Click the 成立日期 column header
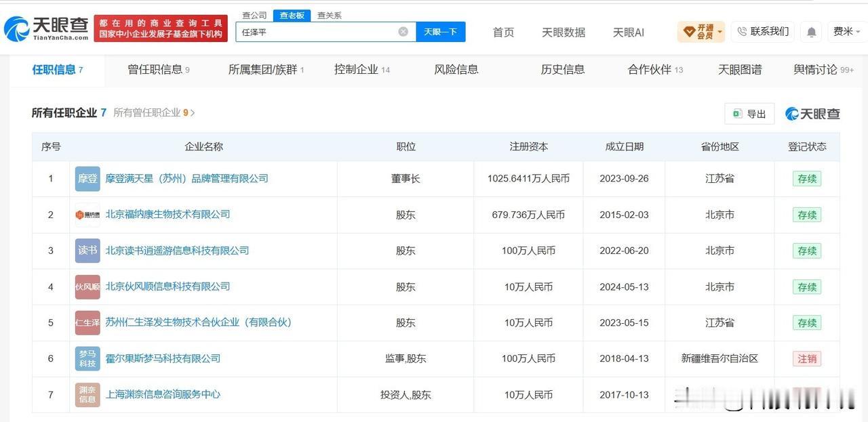The image size is (868, 422). coord(624,146)
